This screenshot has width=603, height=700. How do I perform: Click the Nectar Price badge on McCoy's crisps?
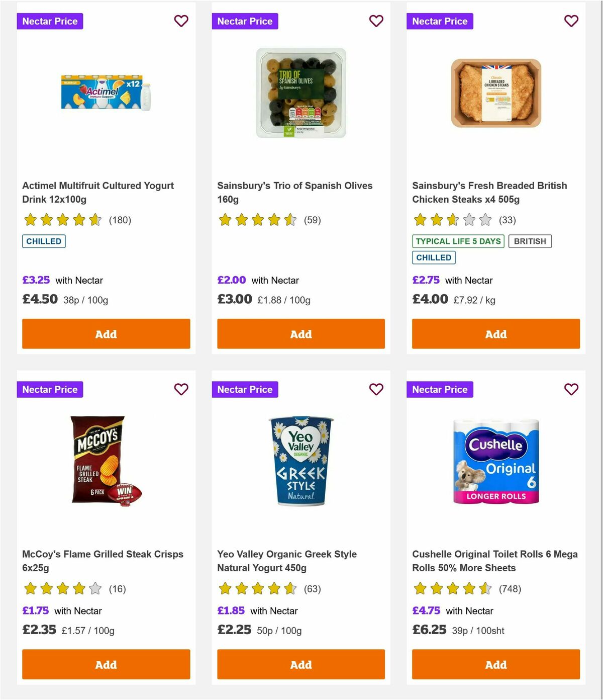(50, 389)
